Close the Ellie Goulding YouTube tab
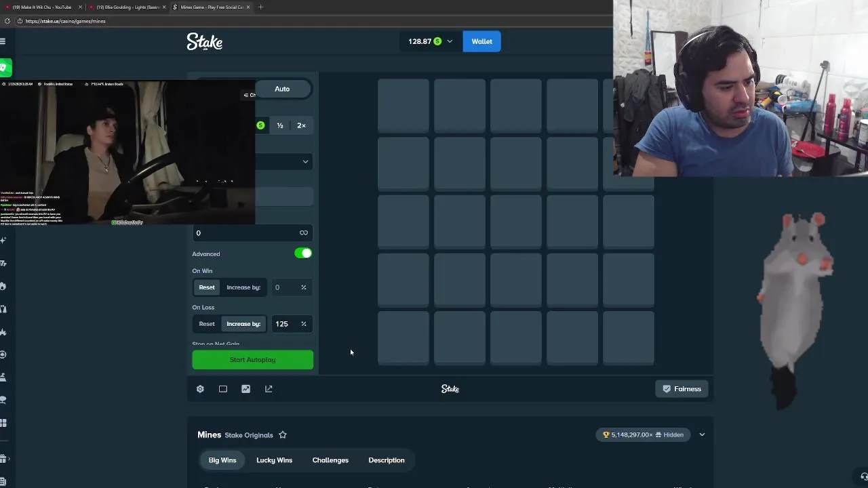Image resolution: width=868 pixels, height=488 pixels. pyautogui.click(x=164, y=7)
